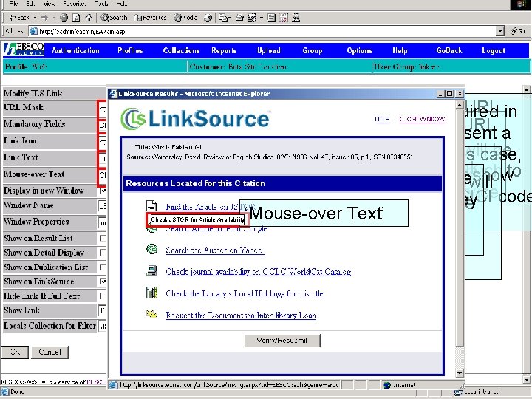This screenshot has height=399, width=532.
Task: Click the Edit page toolbar icon
Action: tap(252, 18)
